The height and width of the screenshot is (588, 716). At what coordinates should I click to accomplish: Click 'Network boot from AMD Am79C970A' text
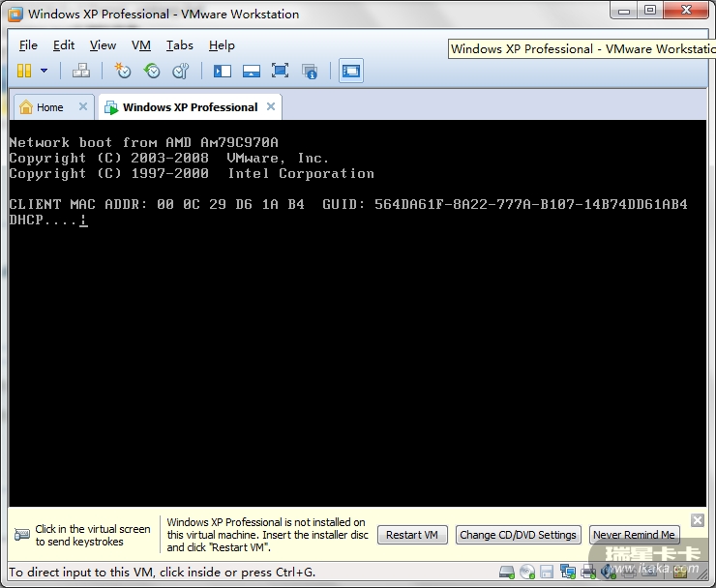144,142
